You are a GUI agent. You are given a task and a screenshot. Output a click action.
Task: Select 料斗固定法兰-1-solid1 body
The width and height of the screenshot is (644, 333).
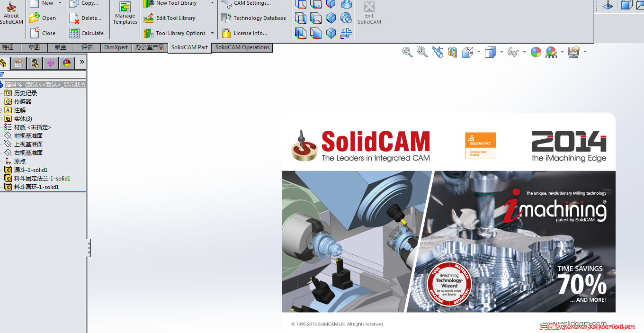pos(42,179)
